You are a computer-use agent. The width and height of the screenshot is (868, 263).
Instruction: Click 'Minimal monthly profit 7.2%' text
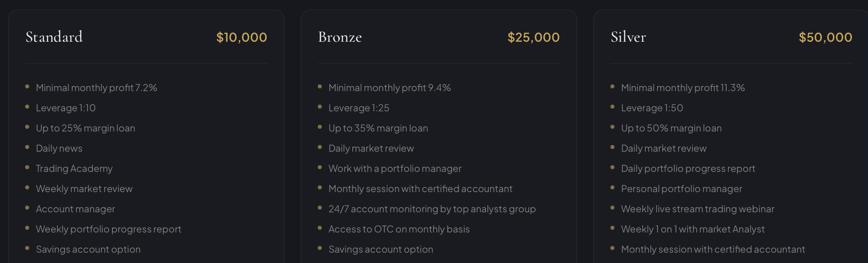[96, 88]
